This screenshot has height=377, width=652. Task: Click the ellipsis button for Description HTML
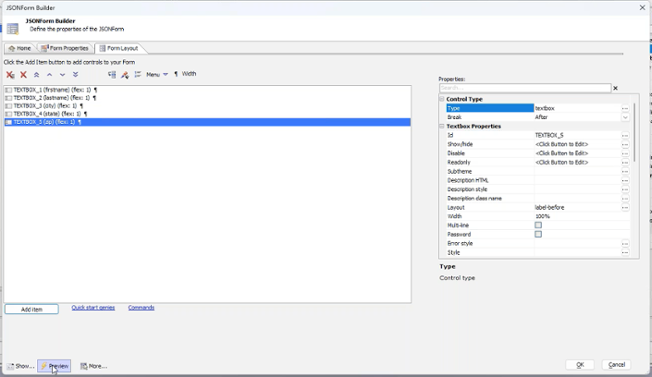pos(625,180)
